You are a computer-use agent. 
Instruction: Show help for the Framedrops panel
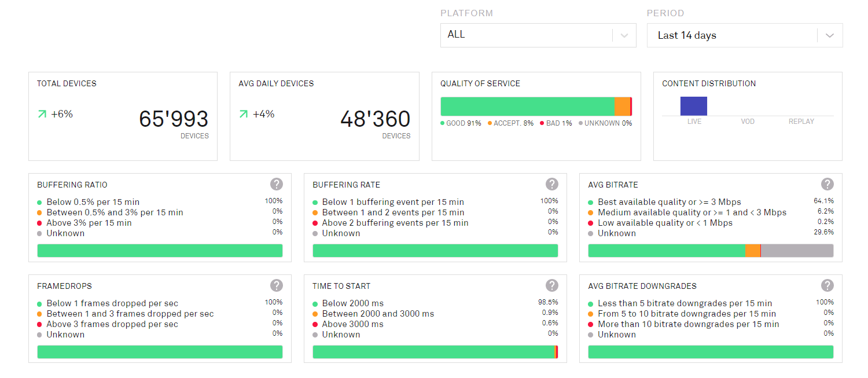point(277,285)
